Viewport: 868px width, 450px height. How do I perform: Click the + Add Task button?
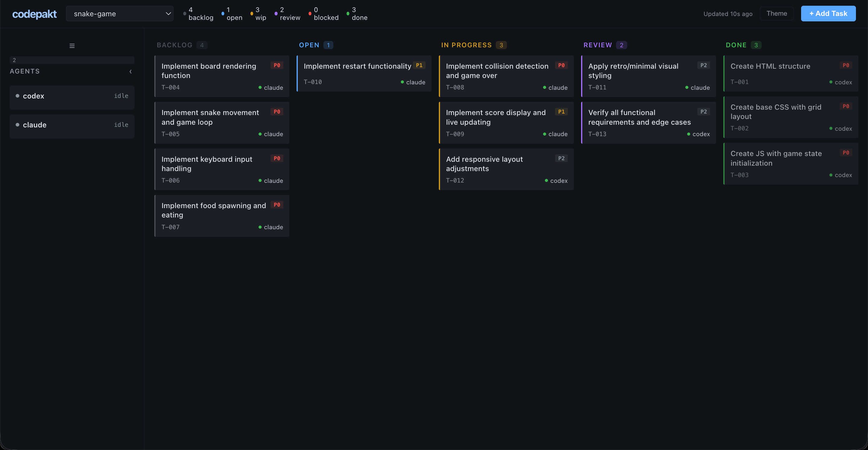point(828,14)
